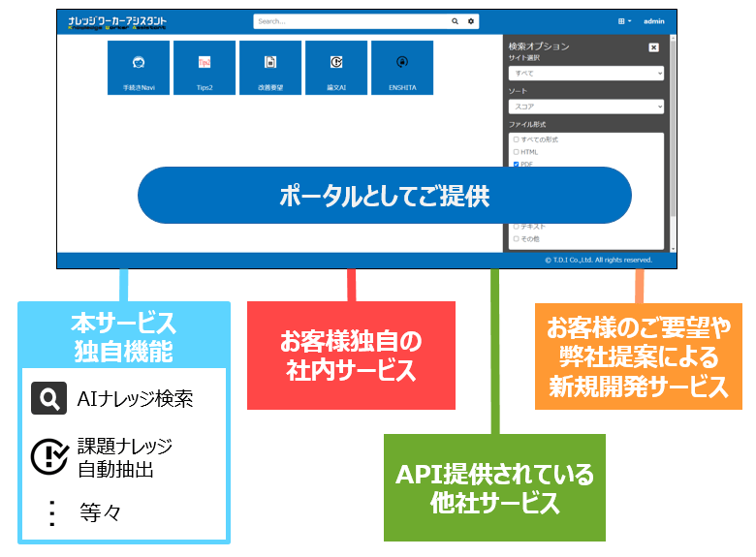Screen dimensions: 756x557
Task: Launch the 論文AI tile
Action: 336,68
